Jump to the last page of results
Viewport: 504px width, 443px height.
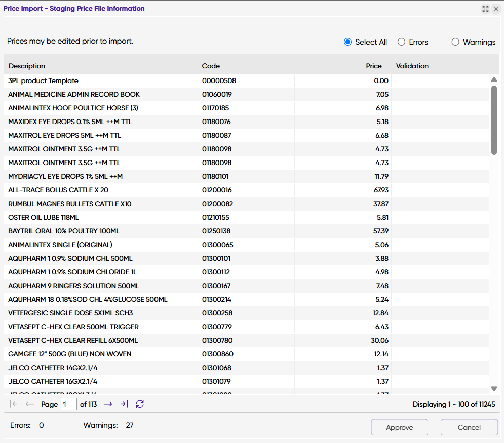[x=124, y=404]
